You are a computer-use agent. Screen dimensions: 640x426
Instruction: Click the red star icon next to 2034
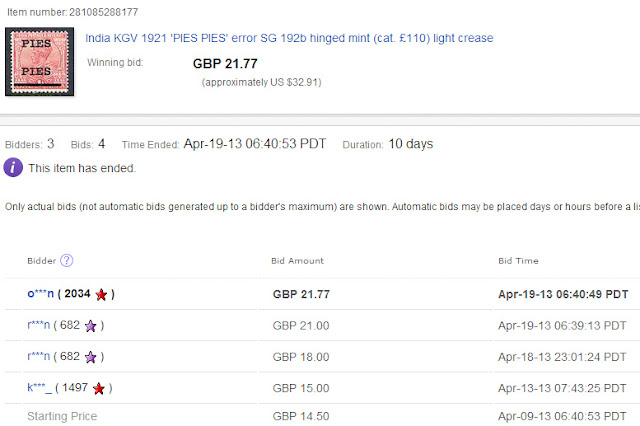101,294
